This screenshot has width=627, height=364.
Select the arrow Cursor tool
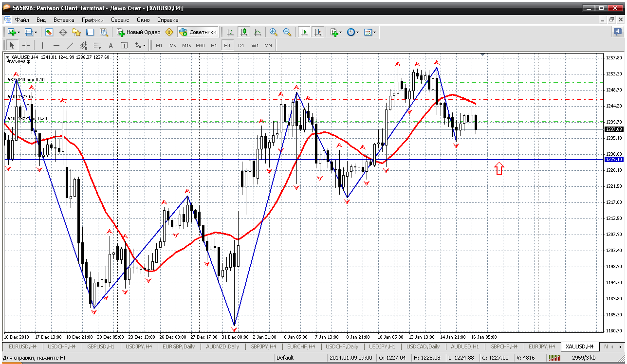pos(12,45)
